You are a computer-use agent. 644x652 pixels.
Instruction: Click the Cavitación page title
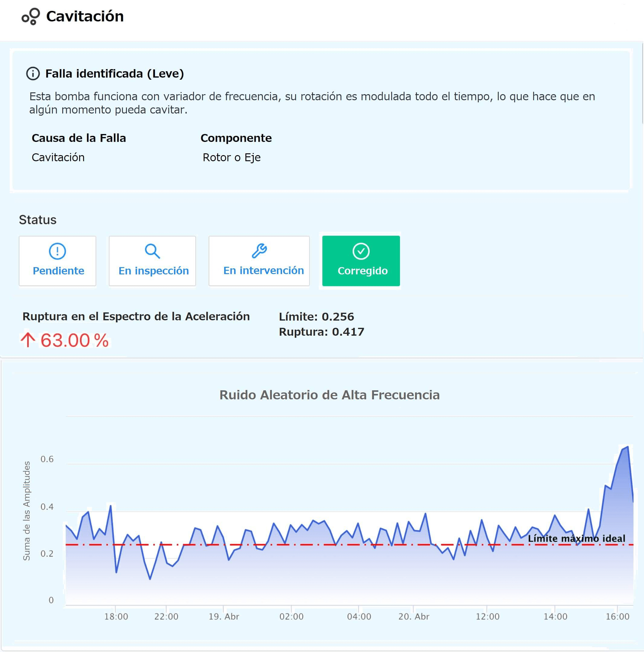click(x=85, y=17)
